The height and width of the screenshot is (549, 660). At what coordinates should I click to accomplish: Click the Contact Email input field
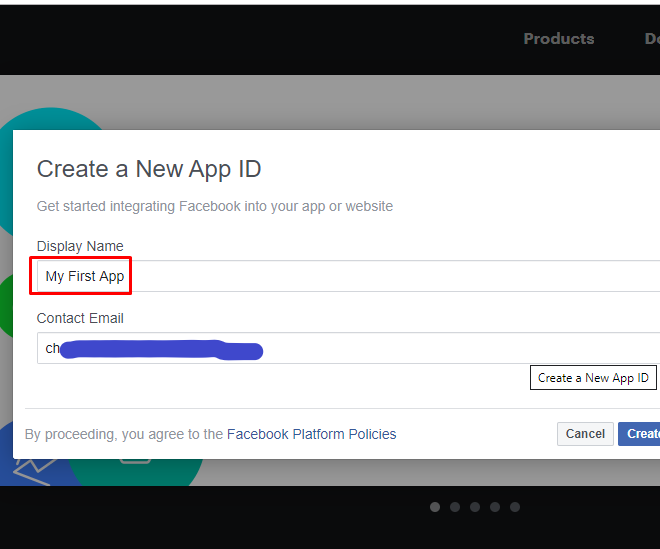[349, 348]
